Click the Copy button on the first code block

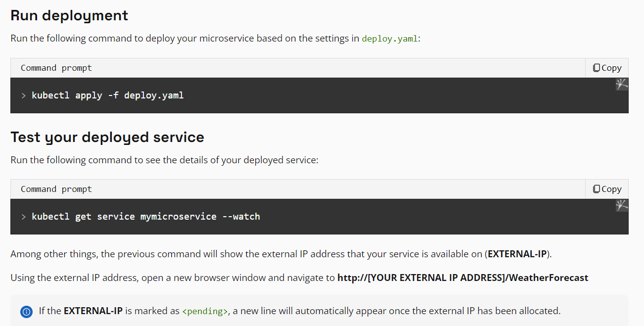607,67
